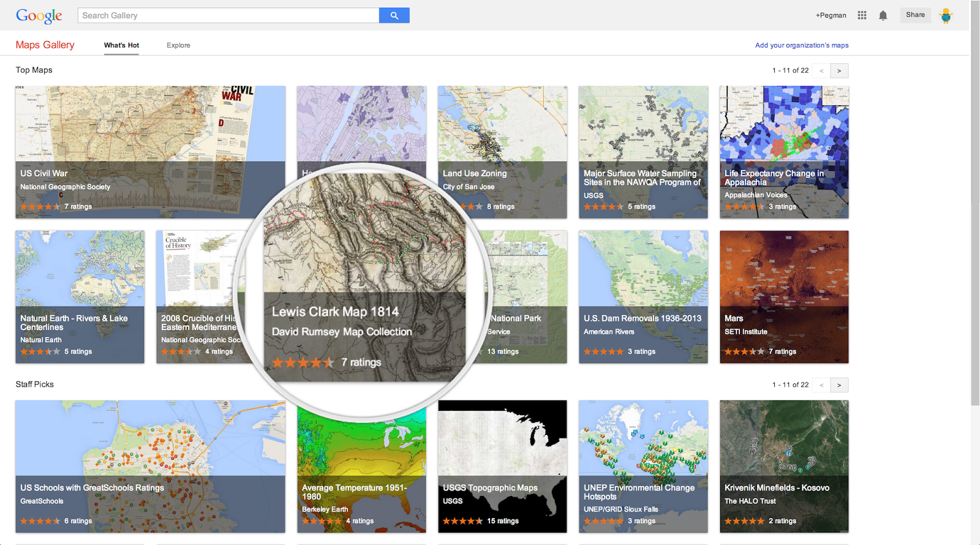Go to previous page of Top Maps
980x545 pixels.
tap(821, 71)
